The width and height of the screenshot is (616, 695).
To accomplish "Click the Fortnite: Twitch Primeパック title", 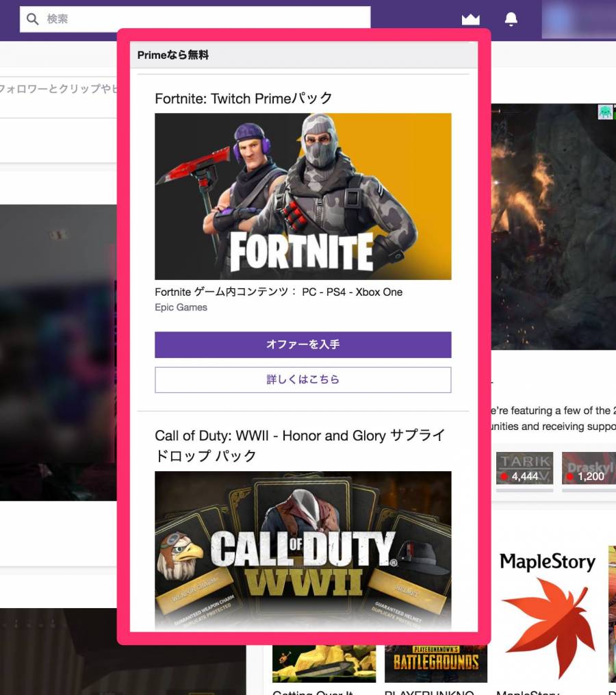I will click(243, 98).
